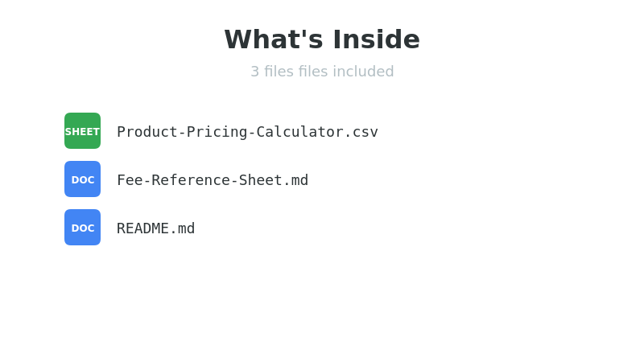Screen dimensions: 644x362
Task: Click the "3 files files included" subtitle
Action: (322, 72)
